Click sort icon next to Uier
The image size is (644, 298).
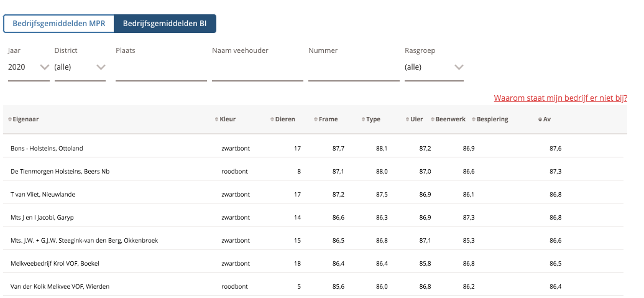(x=407, y=119)
